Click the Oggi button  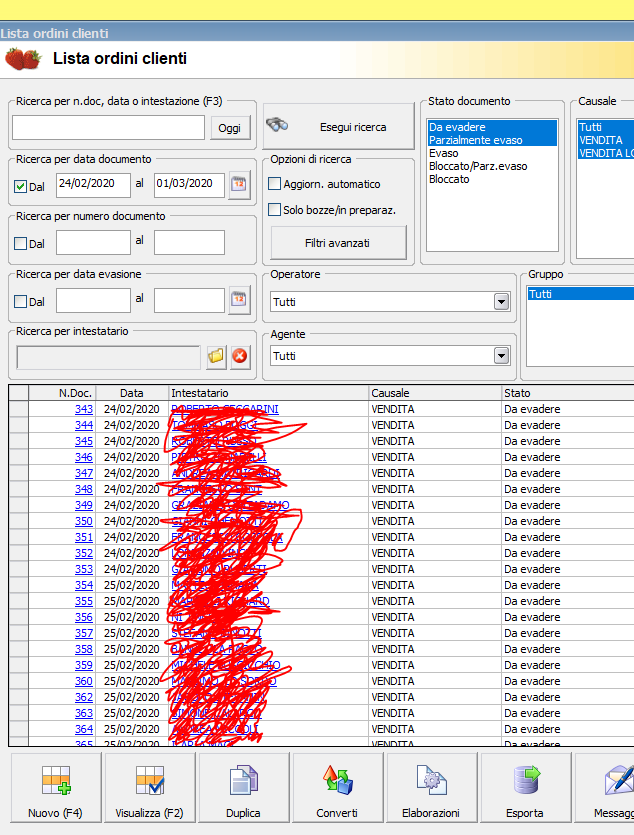[x=229, y=128]
